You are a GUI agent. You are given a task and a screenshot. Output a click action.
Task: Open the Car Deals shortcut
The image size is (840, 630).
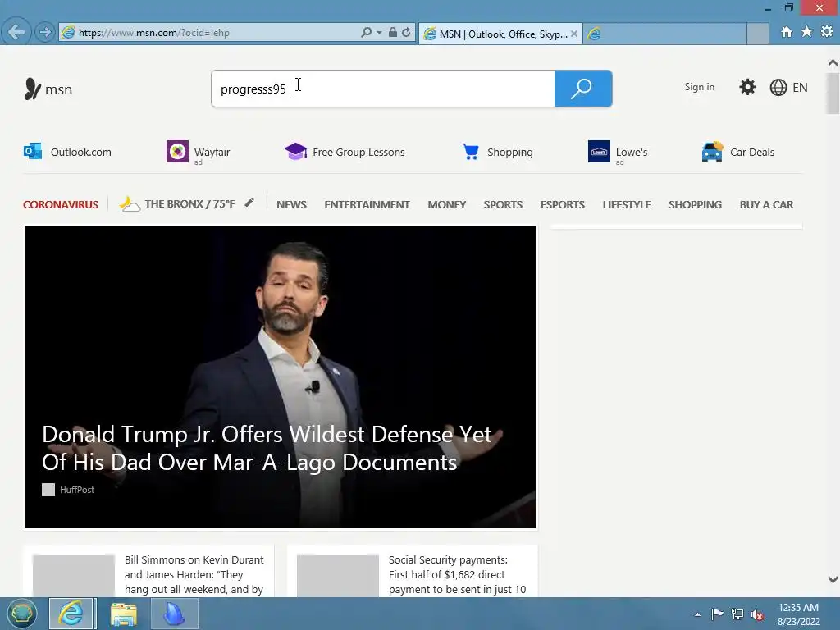(x=737, y=152)
